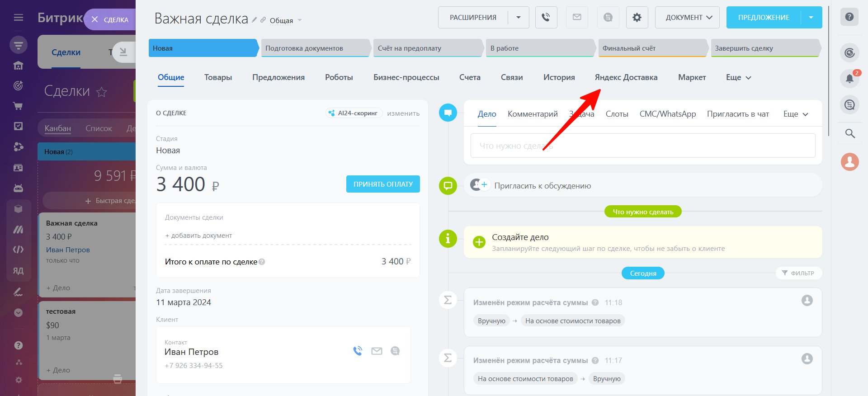Click the Что нужно сделать input field
The width and height of the screenshot is (868, 396).
tap(642, 146)
